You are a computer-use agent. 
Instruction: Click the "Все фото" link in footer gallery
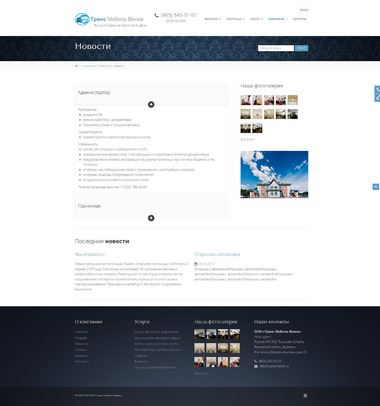click(201, 373)
